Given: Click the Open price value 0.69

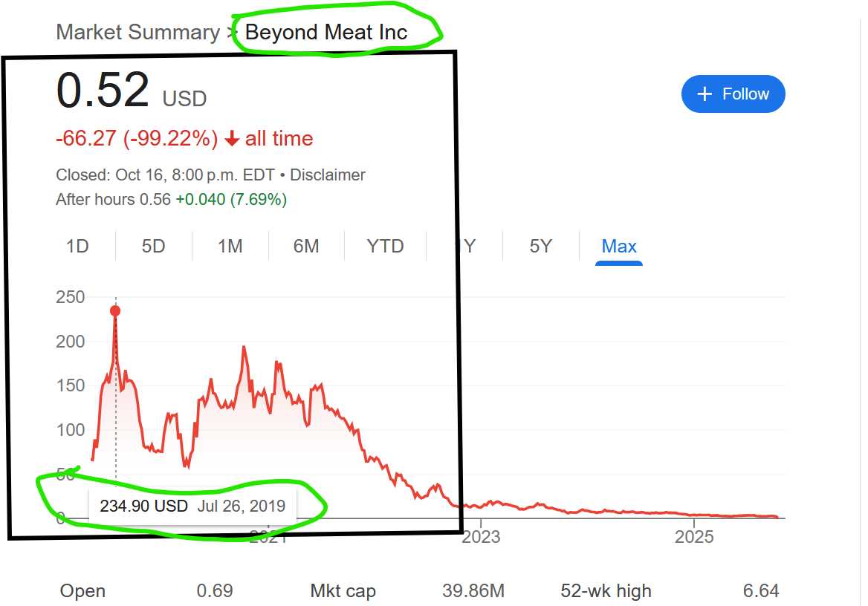Looking at the screenshot, I should point(215,591).
